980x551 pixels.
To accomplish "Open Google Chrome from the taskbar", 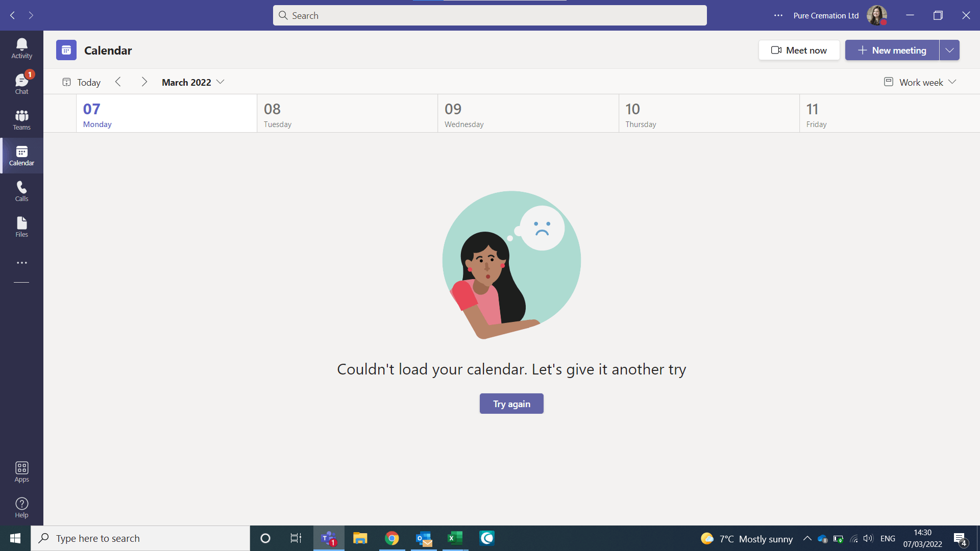I will pos(391,538).
